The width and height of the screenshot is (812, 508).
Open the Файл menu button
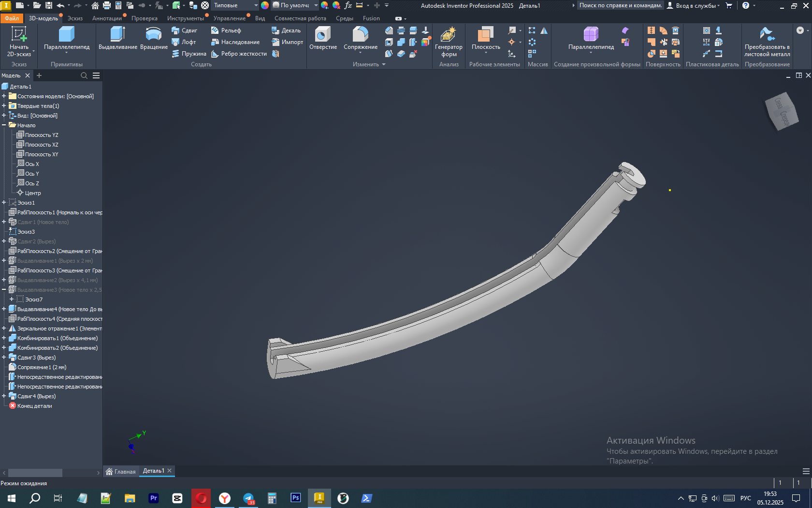click(x=12, y=18)
